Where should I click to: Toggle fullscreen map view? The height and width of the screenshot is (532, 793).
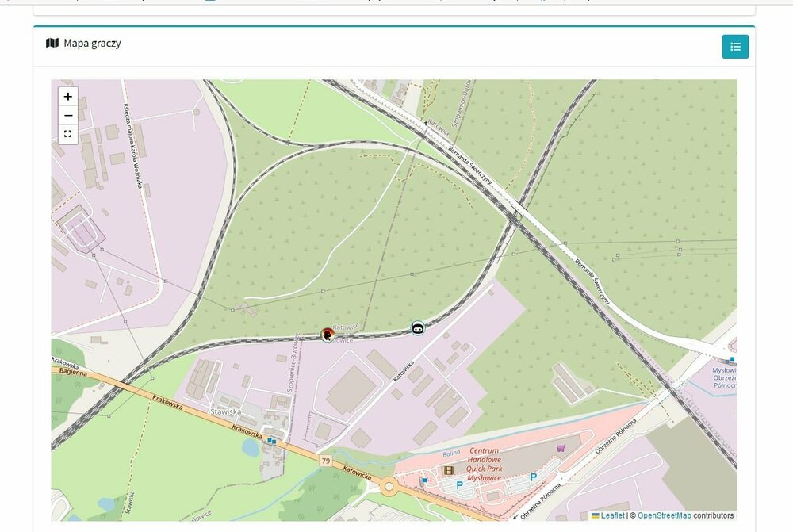tap(67, 134)
